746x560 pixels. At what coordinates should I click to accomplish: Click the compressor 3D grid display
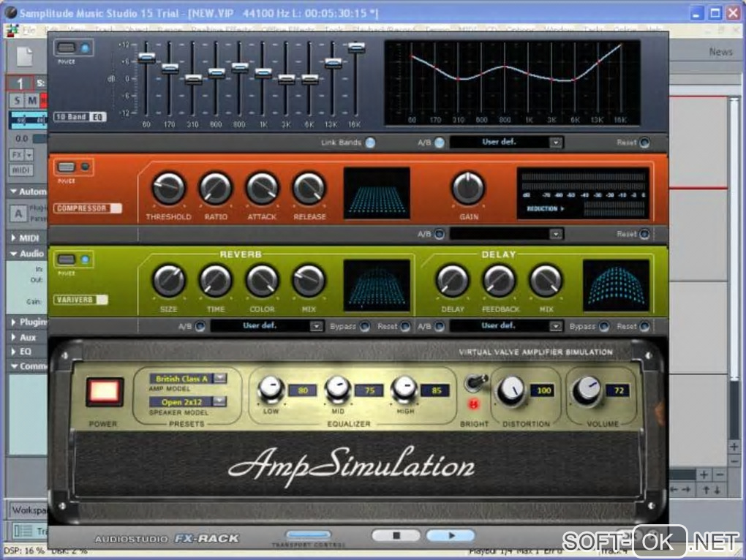pyautogui.click(x=377, y=193)
